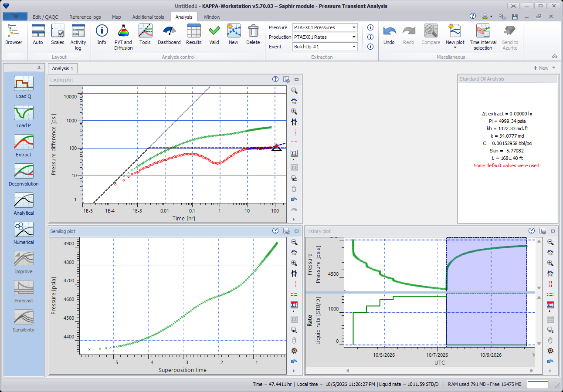The width and height of the screenshot is (563, 392).
Task: Collapse the ribbon with the chevron
Action: (x=555, y=56)
